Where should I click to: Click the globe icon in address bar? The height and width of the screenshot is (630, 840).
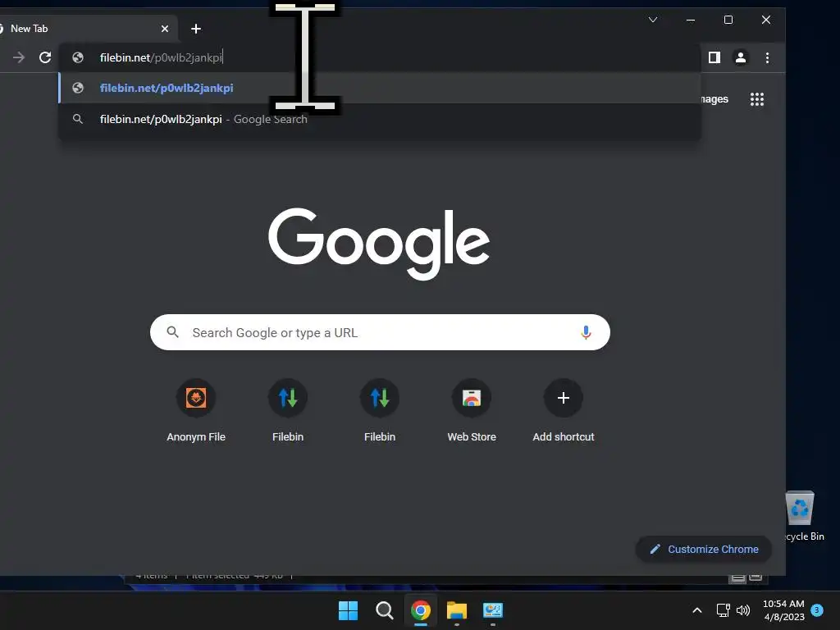coord(78,57)
